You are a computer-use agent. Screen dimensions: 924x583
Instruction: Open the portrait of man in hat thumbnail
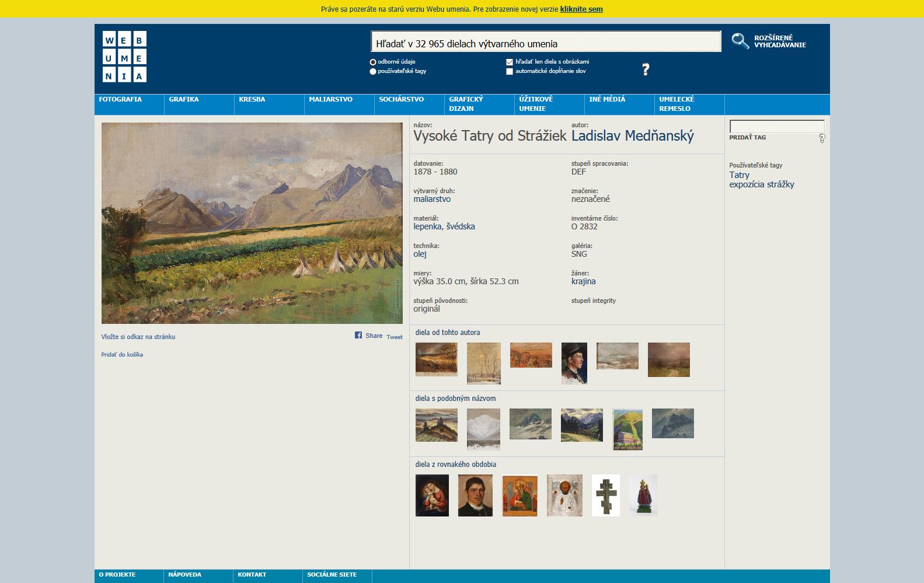(x=574, y=363)
